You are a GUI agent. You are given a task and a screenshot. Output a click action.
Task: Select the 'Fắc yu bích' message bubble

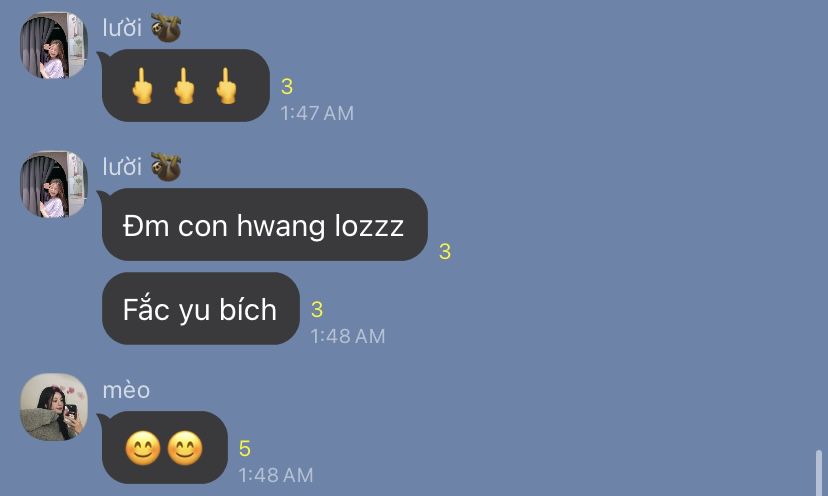point(201,308)
